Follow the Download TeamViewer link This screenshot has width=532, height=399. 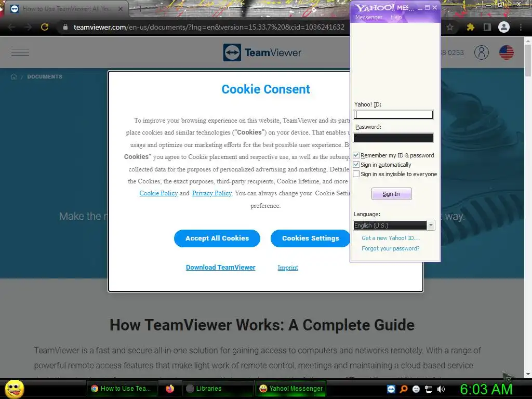click(220, 268)
